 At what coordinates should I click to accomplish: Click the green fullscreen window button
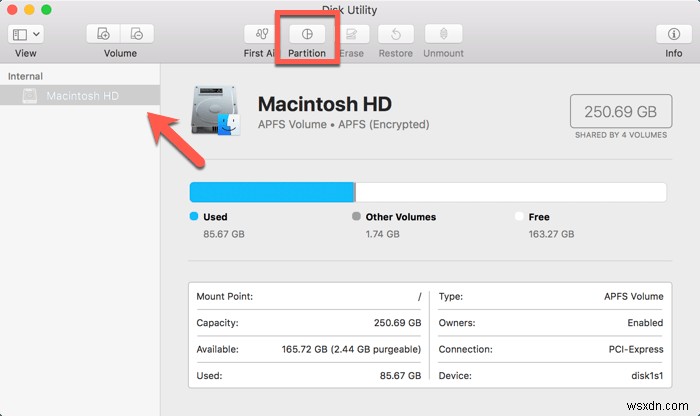coord(46,9)
